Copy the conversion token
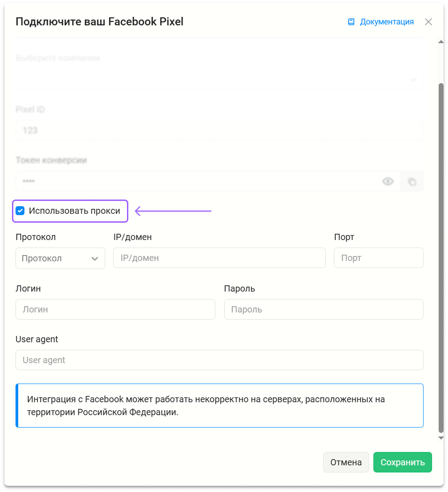The width and height of the screenshot is (448, 492). coord(412,181)
